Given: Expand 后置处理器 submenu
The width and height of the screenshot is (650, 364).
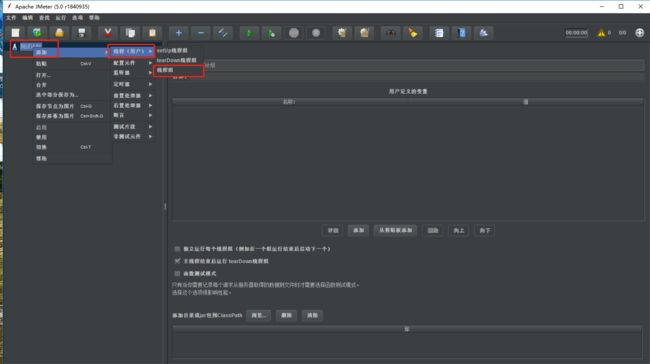Looking at the screenshot, I should point(132,106).
